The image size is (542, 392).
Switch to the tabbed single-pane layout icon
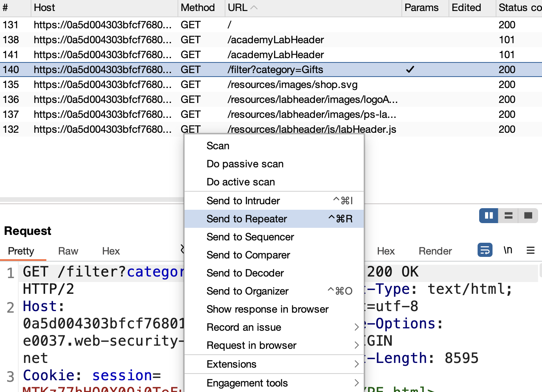click(528, 216)
